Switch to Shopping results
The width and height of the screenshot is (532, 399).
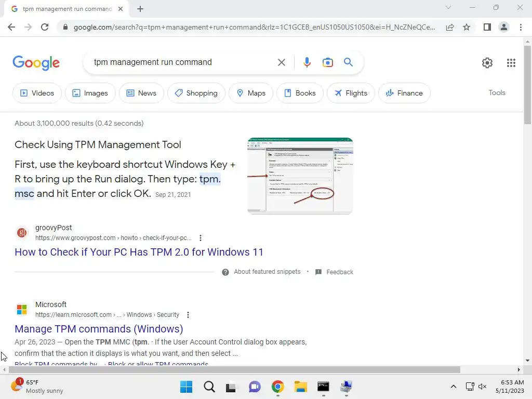pos(196,93)
